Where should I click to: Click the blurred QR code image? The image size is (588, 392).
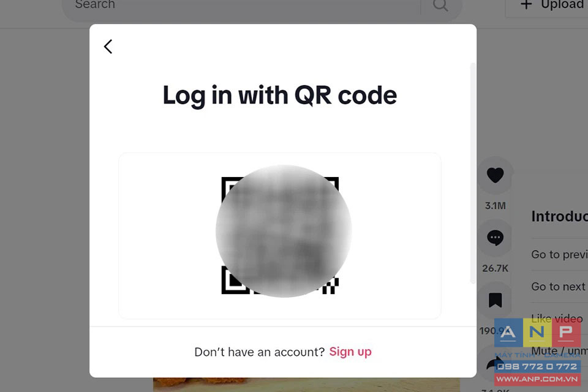tap(280, 235)
